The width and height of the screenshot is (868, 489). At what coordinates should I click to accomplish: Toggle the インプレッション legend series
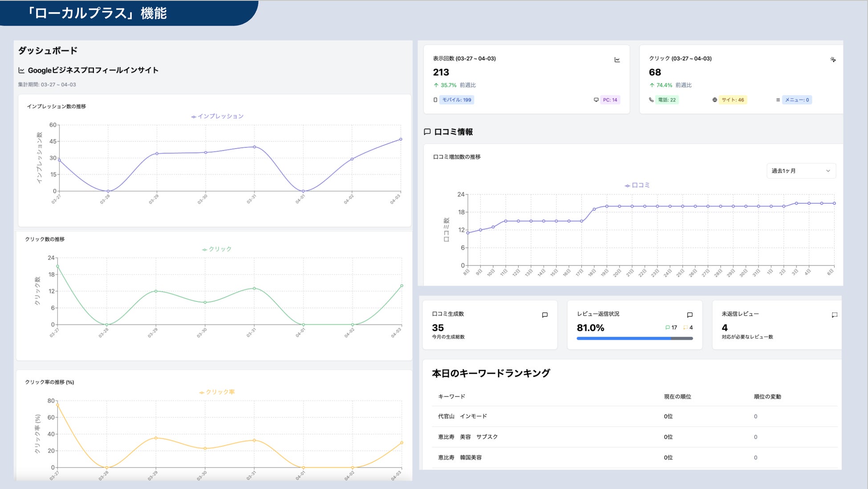click(217, 117)
